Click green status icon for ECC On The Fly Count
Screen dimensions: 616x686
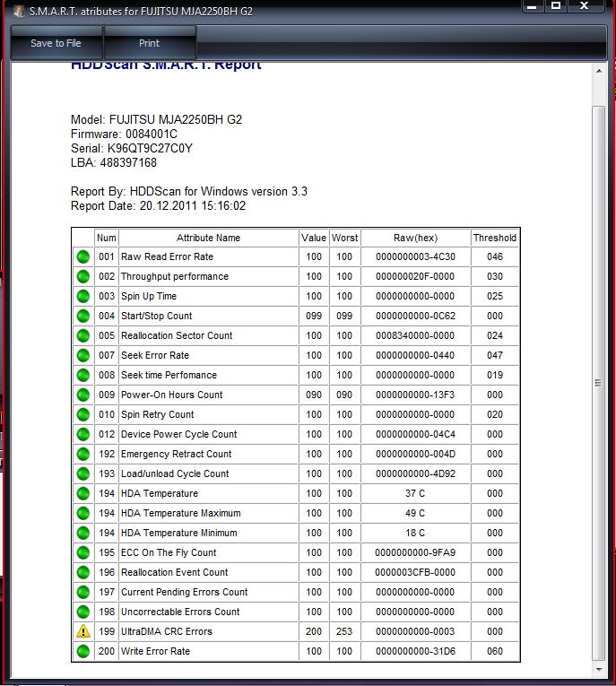(83, 552)
